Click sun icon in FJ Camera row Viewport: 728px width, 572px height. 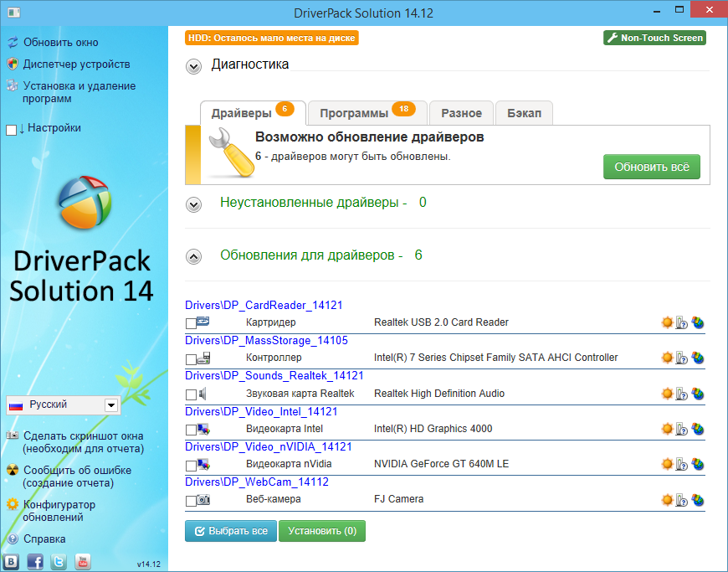click(667, 499)
